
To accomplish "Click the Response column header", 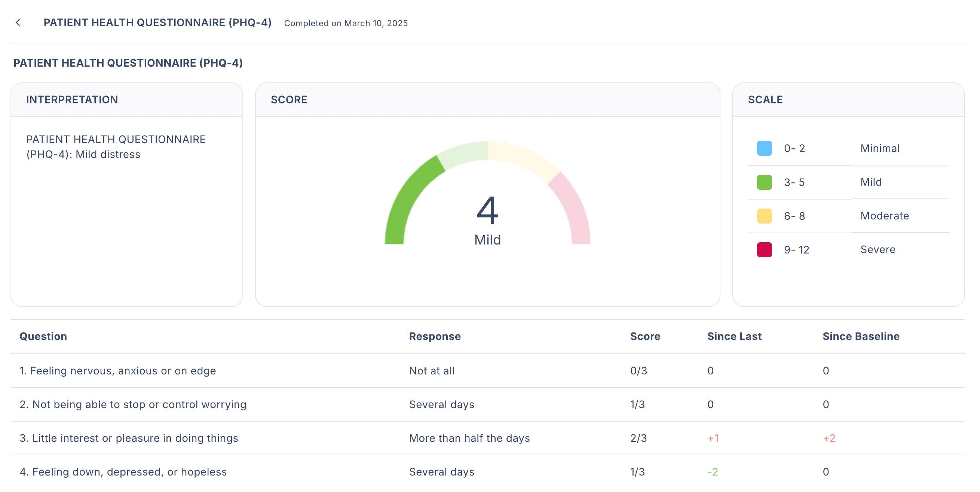I will [435, 336].
